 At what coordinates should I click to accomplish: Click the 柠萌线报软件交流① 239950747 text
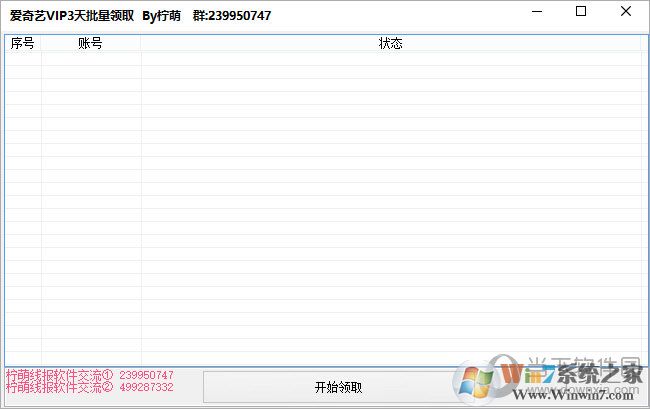(x=90, y=375)
